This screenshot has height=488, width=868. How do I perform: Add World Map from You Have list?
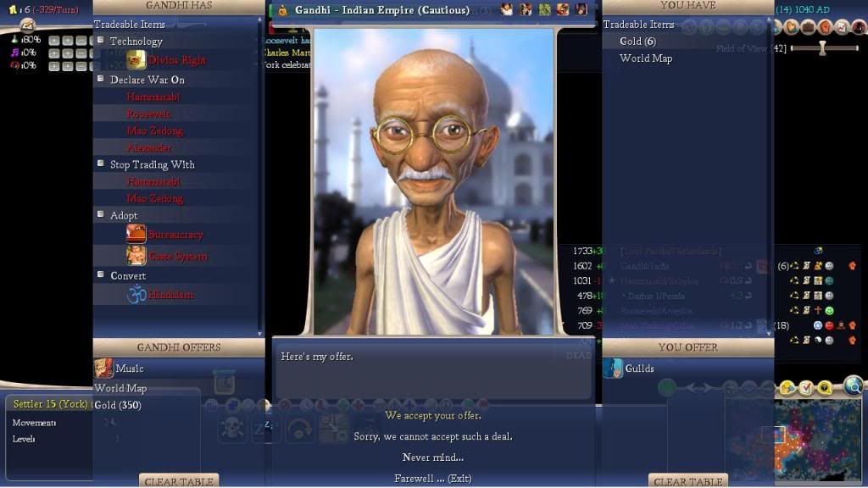coord(646,58)
